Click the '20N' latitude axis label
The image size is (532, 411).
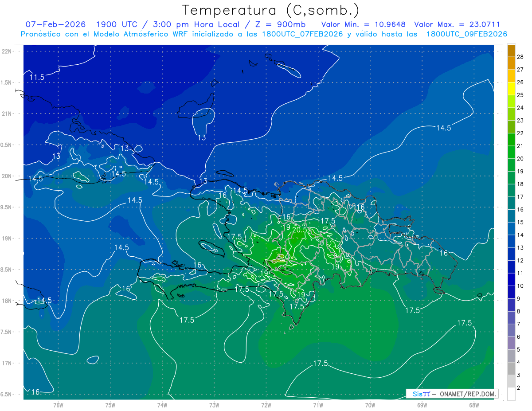click(x=7, y=176)
